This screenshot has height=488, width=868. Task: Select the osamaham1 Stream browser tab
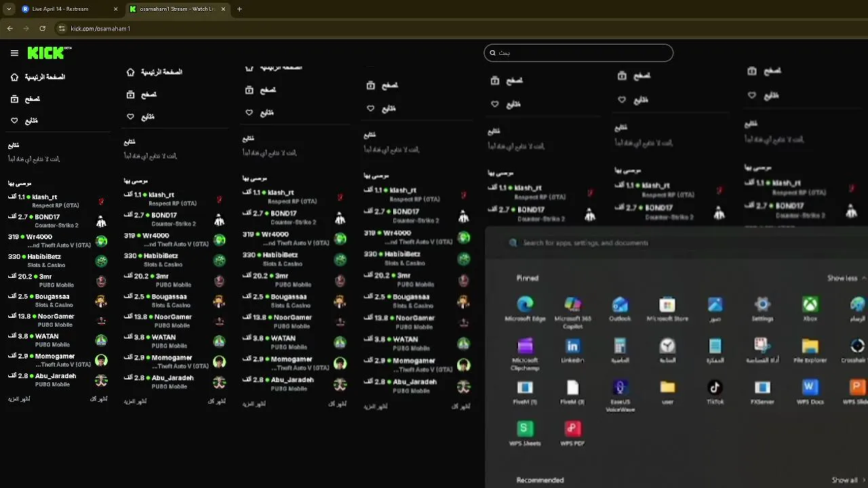tap(178, 9)
